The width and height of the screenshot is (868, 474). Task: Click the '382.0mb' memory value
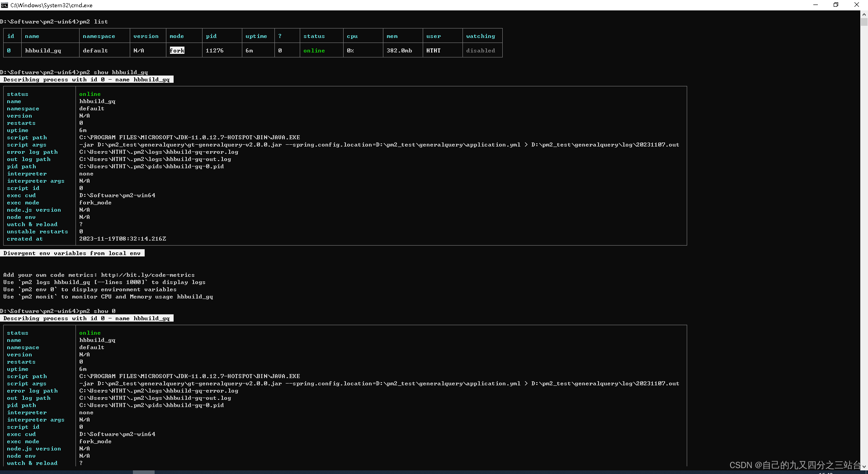pos(399,51)
